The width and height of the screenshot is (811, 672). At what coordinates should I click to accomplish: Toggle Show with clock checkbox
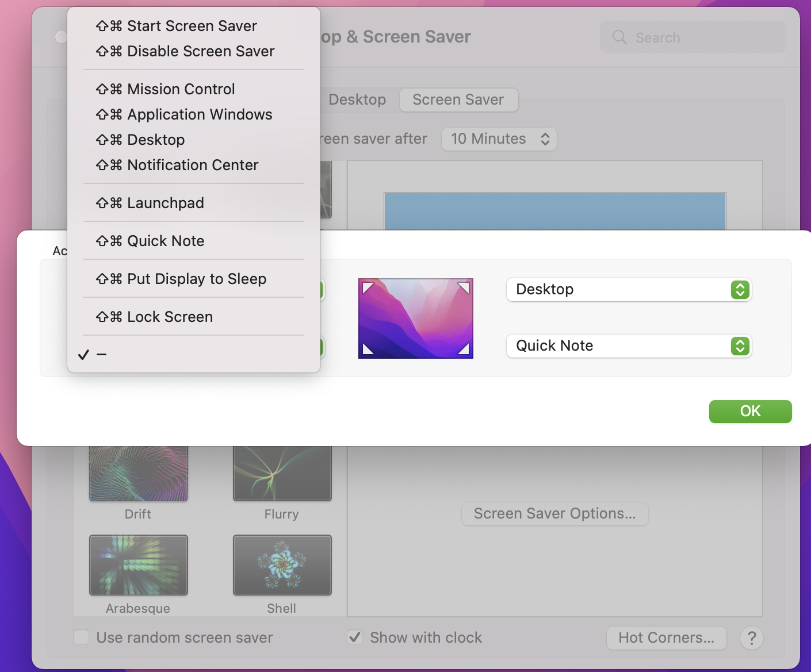[x=355, y=637]
